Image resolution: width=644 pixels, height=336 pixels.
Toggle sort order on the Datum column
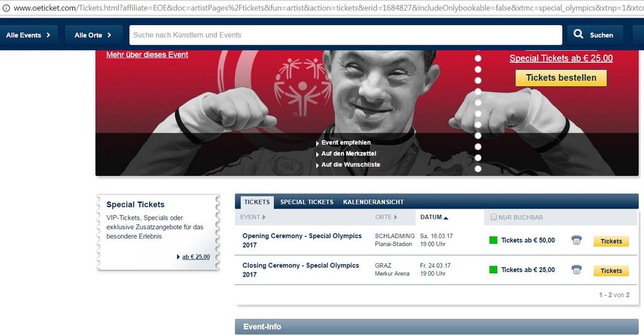coord(434,217)
